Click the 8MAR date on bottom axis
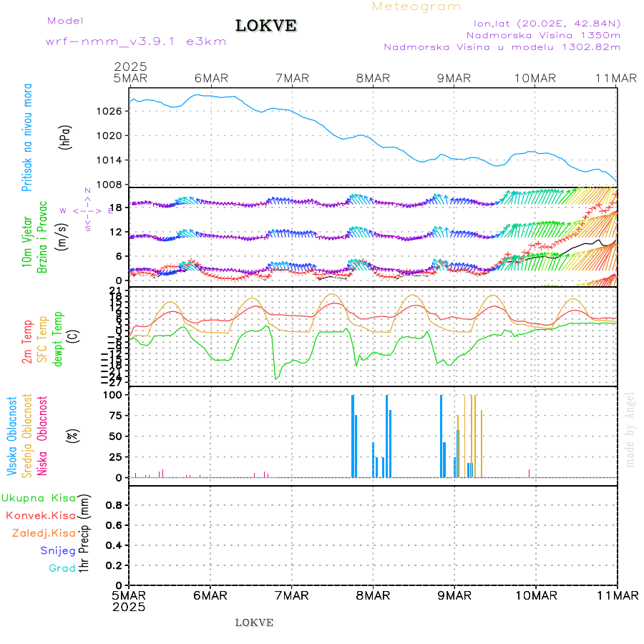This screenshot has width=644, height=644. 373,596
